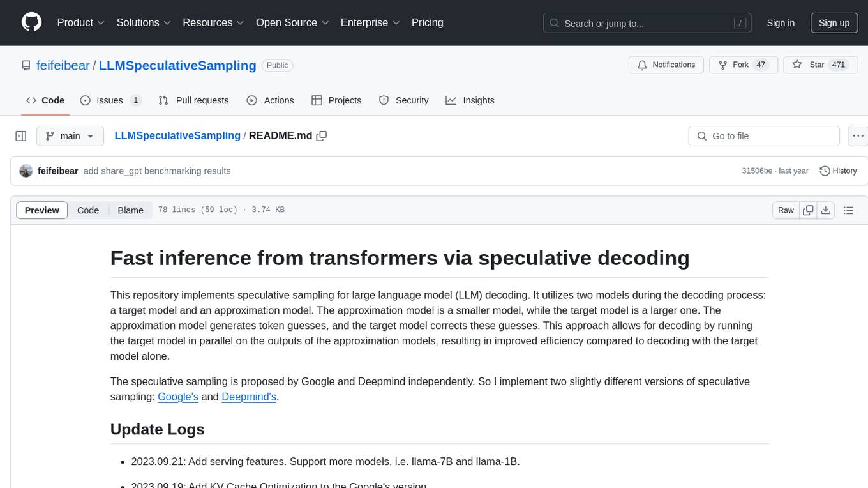Toggle the file tree side panel
The image size is (868, 488).
click(x=21, y=136)
